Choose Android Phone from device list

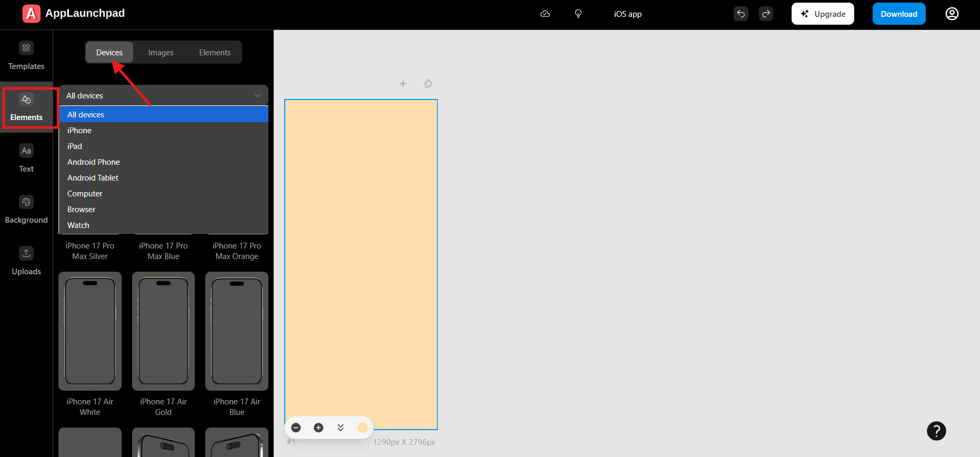tap(94, 162)
